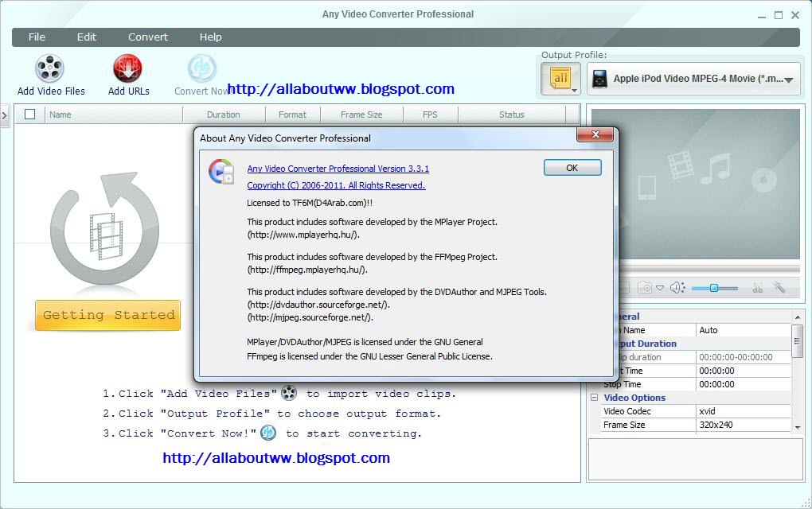Click the app logo icon in About dialog
The width and height of the screenshot is (812, 509).
point(221,171)
